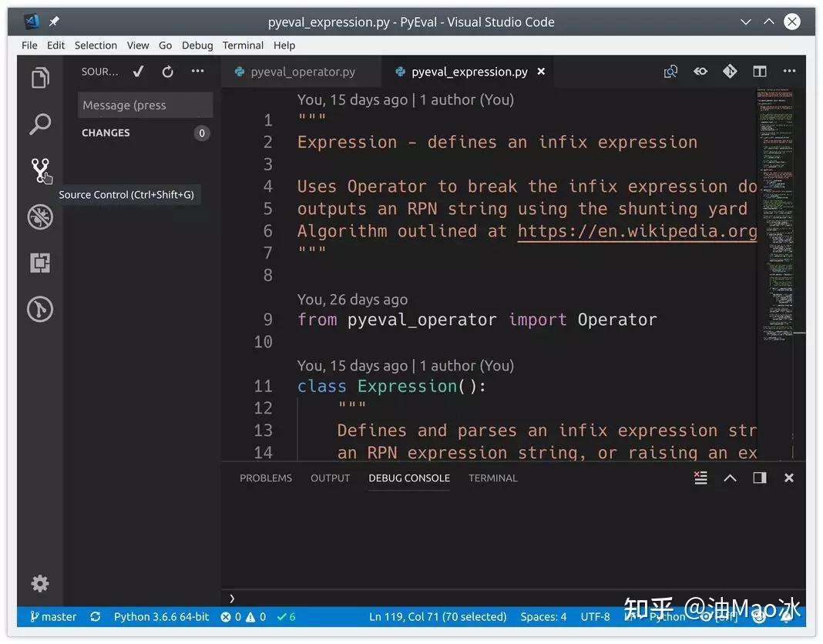Maximize the panel with the chevron
The height and width of the screenshot is (644, 823).
(730, 478)
